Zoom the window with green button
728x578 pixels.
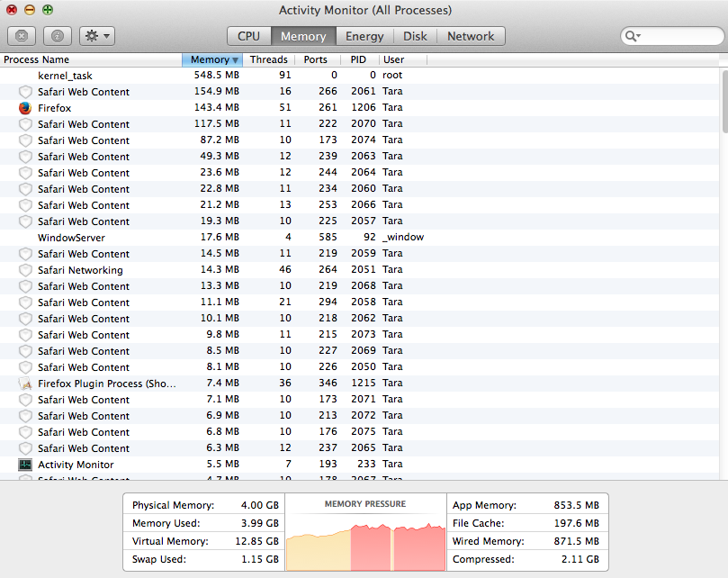click(48, 10)
